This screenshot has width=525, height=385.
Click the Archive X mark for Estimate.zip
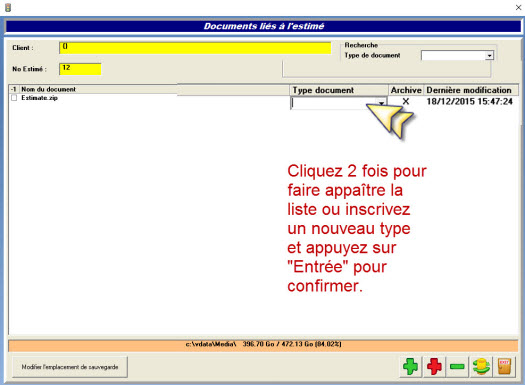[x=406, y=101]
